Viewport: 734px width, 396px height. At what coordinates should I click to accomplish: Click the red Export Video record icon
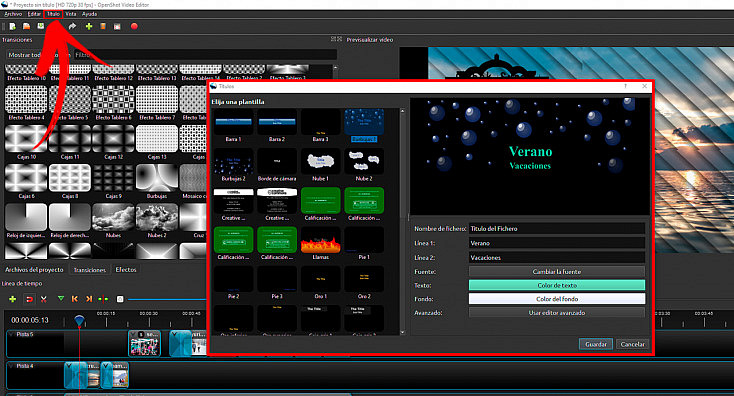click(134, 26)
